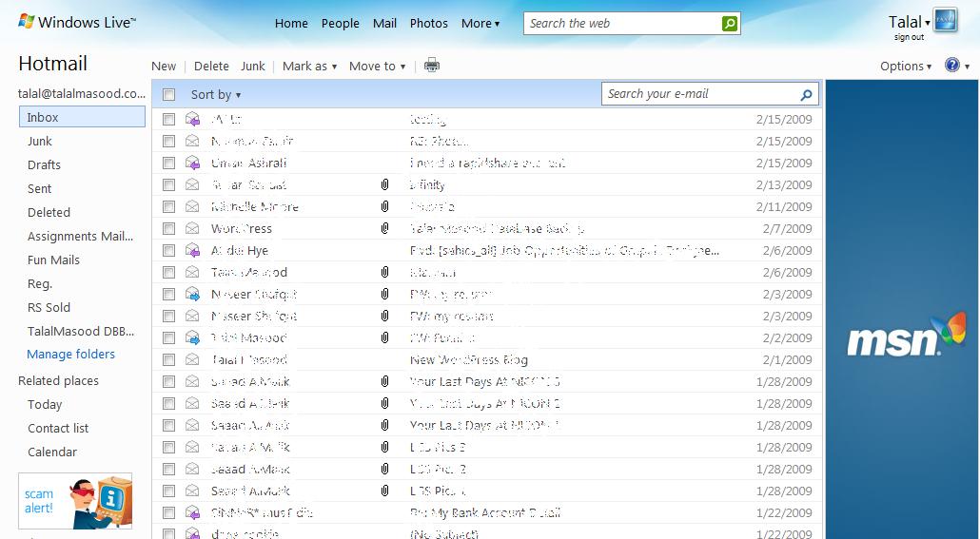Screen dimensions: 980x539
Task: Open the dropdown arrow beside help icon
Action: pyautogui.click(x=967, y=67)
